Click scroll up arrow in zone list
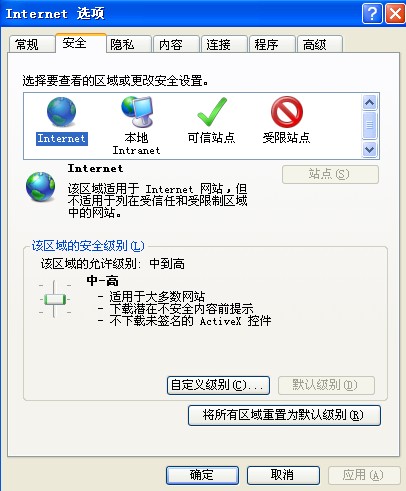This screenshot has height=491, width=406. click(369, 103)
